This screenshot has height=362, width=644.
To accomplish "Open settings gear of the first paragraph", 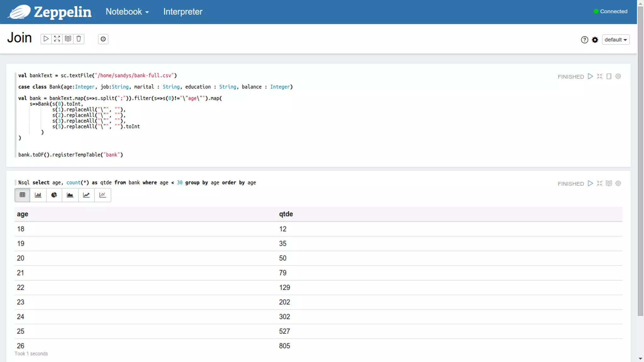I will pos(618,76).
